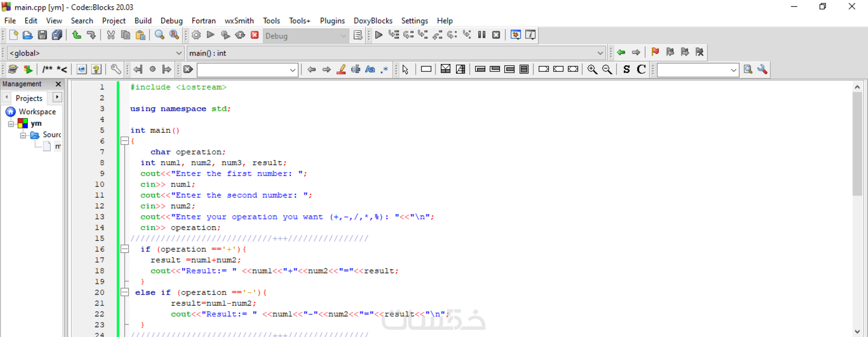Cut the selected text
Image resolution: width=868 pixels, height=337 pixels.
[x=111, y=35]
